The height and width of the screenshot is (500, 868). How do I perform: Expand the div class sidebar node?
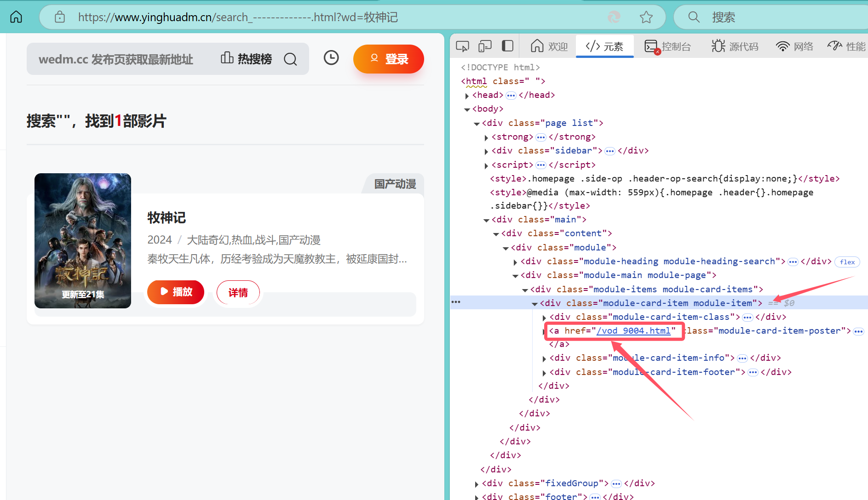point(486,151)
